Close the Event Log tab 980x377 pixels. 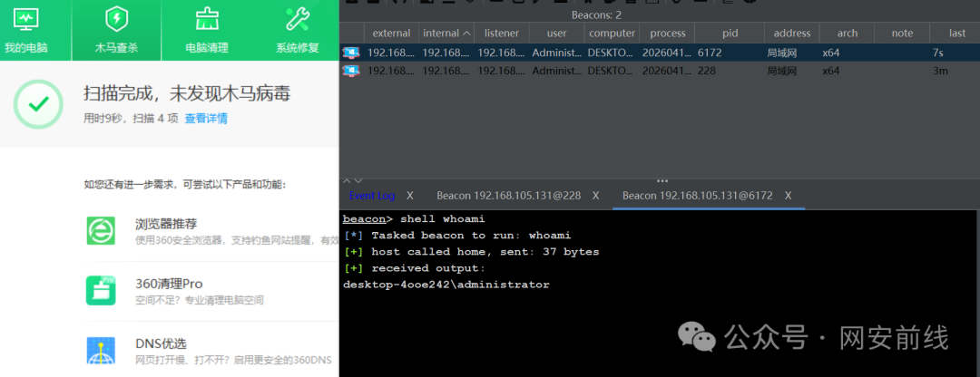coord(410,196)
